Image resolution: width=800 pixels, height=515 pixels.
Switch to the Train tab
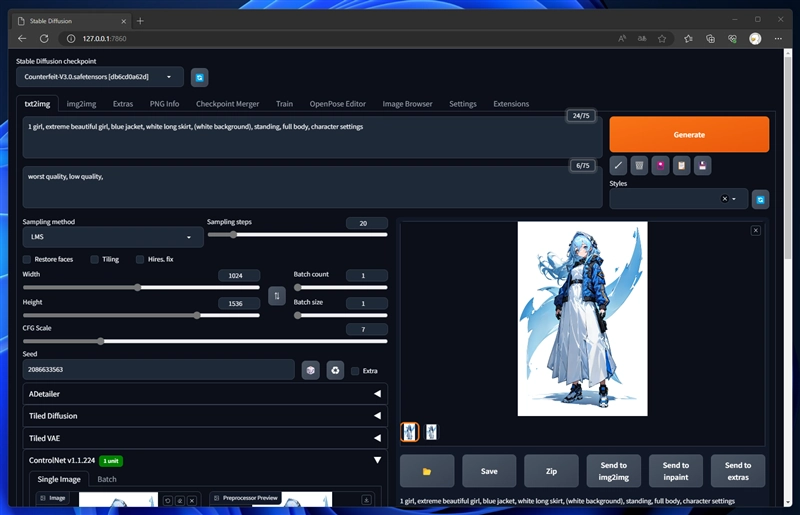(x=284, y=104)
